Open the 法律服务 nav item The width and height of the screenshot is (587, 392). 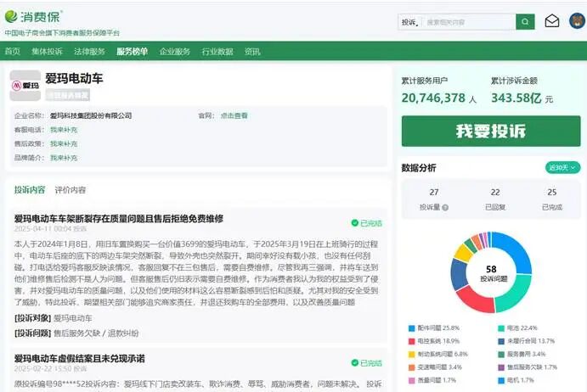(x=89, y=51)
